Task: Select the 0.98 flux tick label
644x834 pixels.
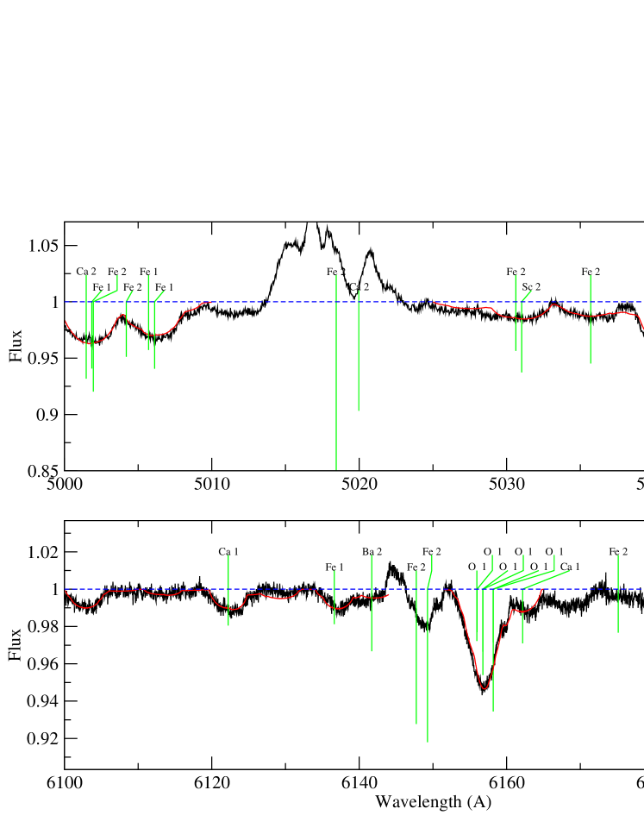Action: tap(44, 626)
